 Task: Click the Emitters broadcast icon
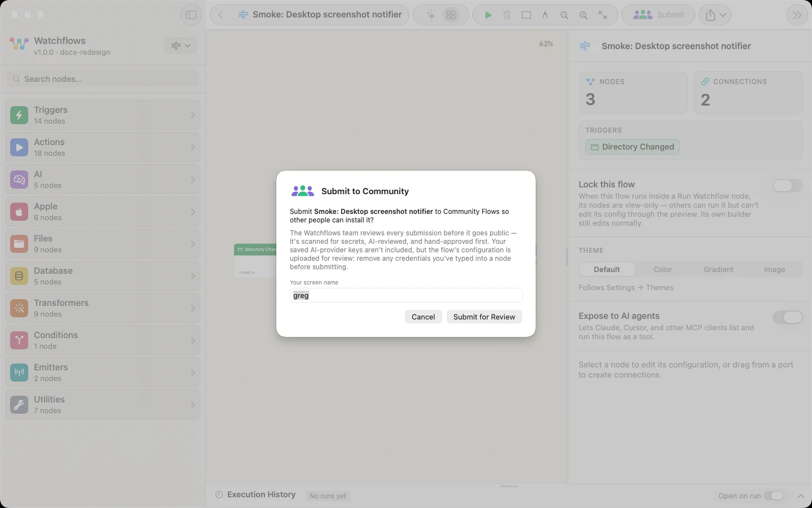[19, 373]
